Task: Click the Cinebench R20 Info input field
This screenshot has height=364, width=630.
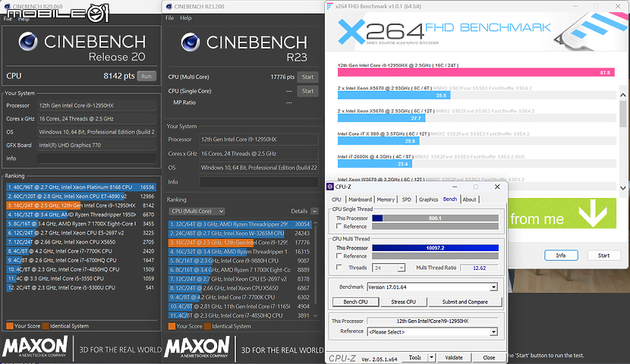Action: 96,158
